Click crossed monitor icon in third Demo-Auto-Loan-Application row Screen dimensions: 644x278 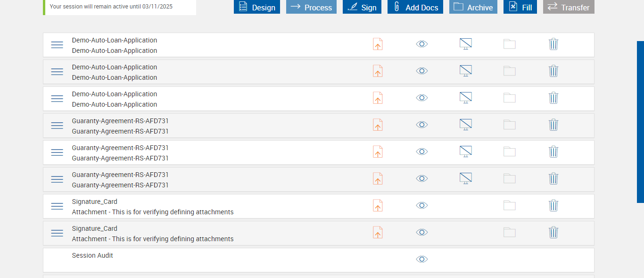pyautogui.click(x=466, y=98)
